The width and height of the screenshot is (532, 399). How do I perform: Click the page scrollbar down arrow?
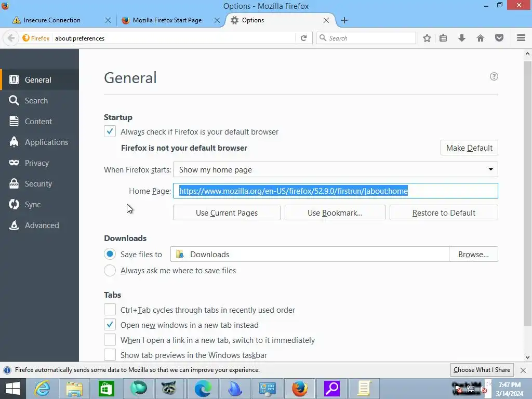527,357
